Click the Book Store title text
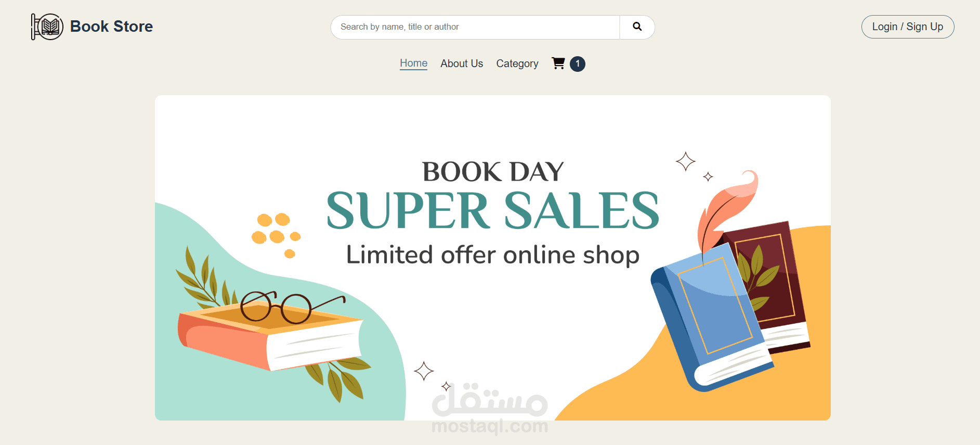The height and width of the screenshot is (445, 980). tap(111, 27)
